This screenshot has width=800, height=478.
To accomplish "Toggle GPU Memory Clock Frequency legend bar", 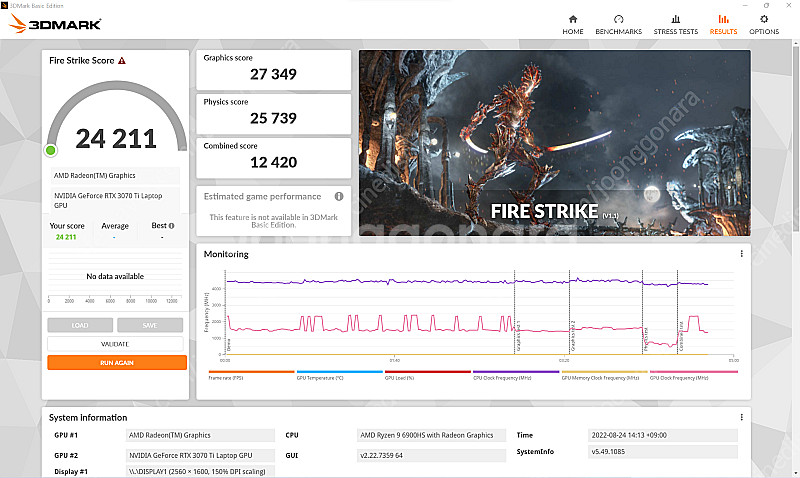I will (604, 372).
